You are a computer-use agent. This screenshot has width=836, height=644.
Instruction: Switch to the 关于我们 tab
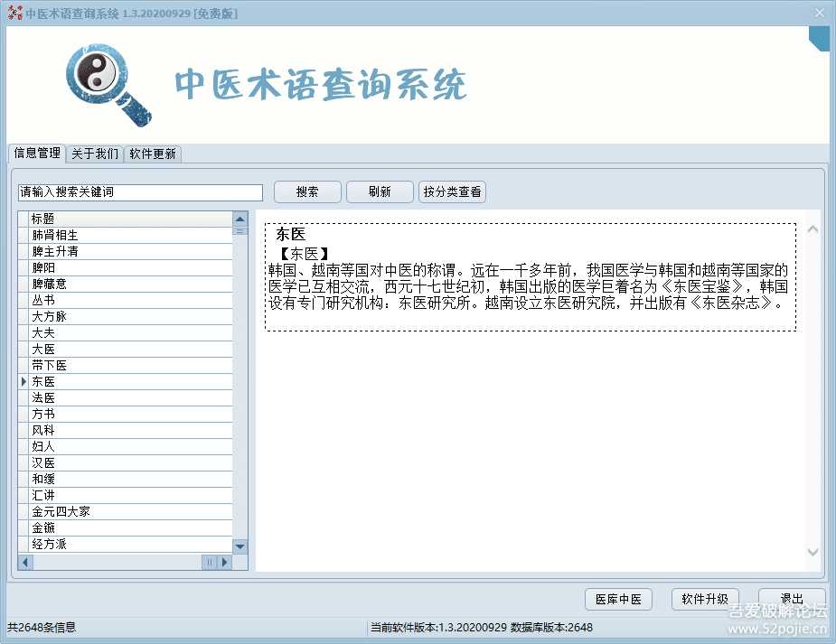tap(93, 154)
